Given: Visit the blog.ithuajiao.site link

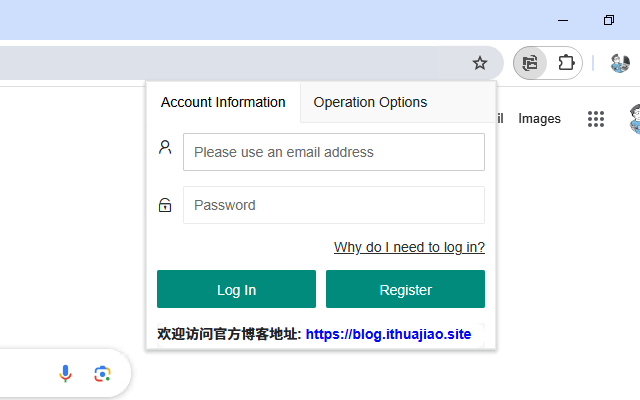Looking at the screenshot, I should coord(388,334).
